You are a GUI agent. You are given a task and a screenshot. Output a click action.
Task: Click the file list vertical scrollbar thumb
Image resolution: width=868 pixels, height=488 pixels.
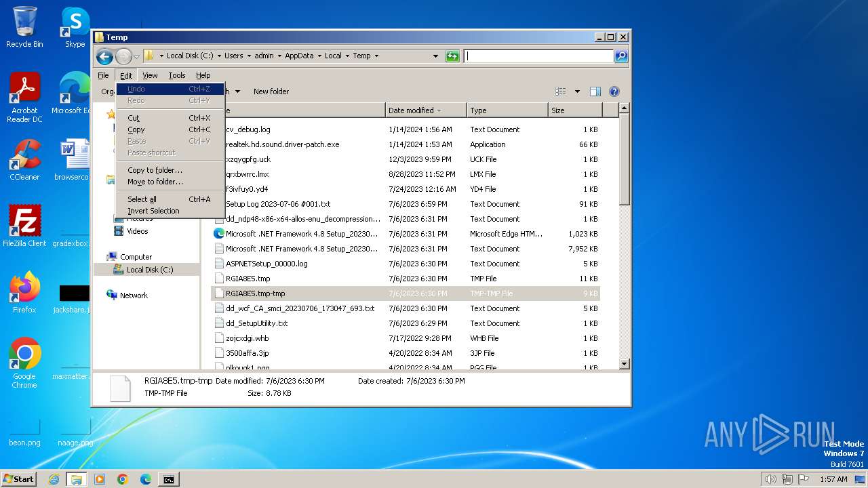(x=625, y=159)
